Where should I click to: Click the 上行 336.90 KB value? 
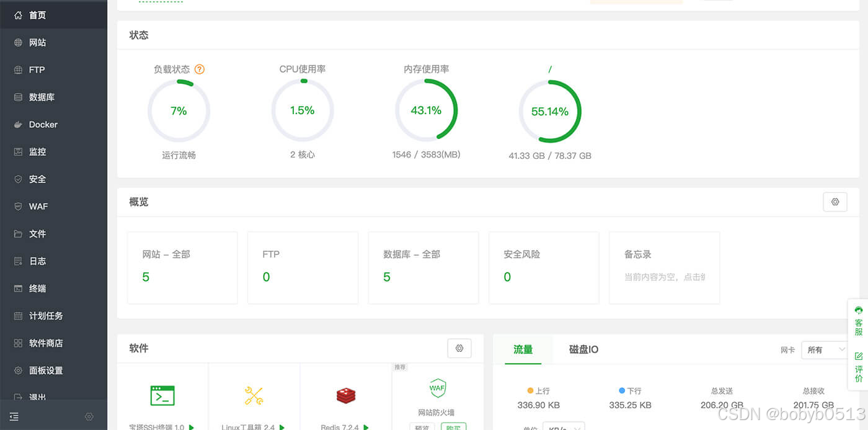pos(539,405)
